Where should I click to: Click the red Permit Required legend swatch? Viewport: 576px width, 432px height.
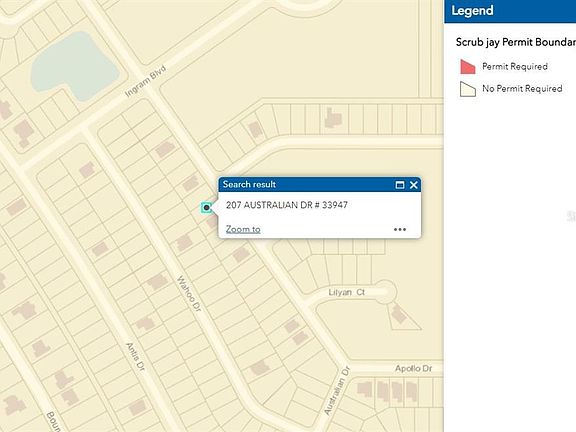(468, 66)
